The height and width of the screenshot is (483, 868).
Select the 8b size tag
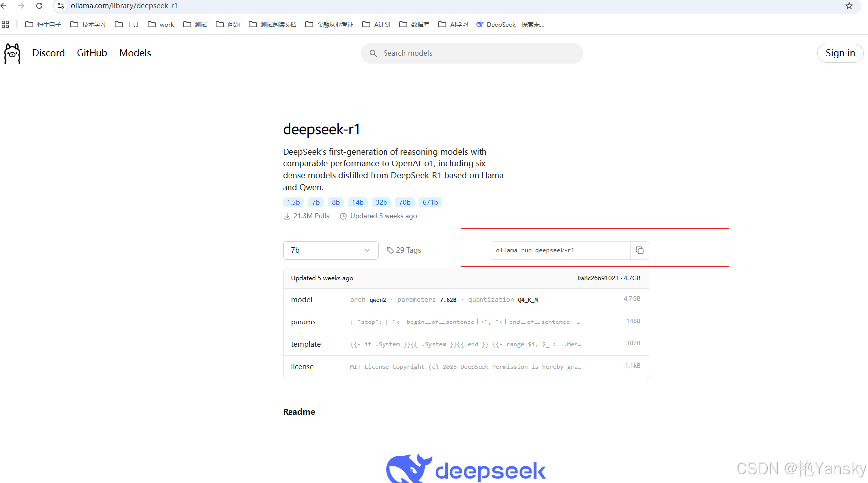pyautogui.click(x=336, y=202)
